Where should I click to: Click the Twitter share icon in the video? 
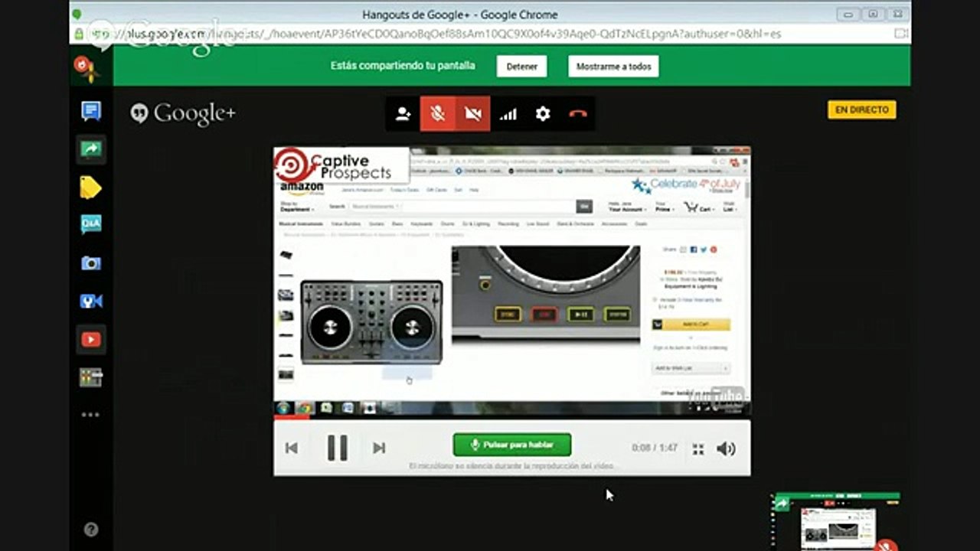(704, 249)
